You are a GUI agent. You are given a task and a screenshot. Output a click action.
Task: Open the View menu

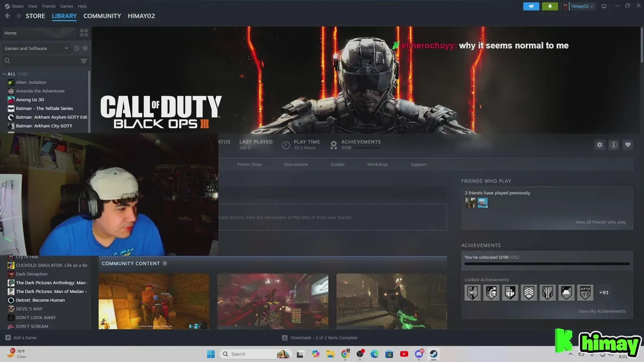tap(33, 6)
